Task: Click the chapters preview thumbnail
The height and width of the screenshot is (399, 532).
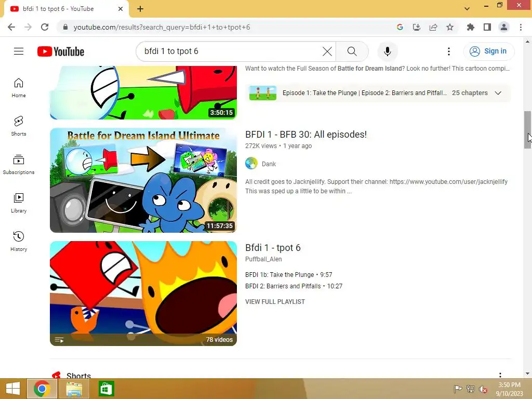Action: (x=262, y=93)
